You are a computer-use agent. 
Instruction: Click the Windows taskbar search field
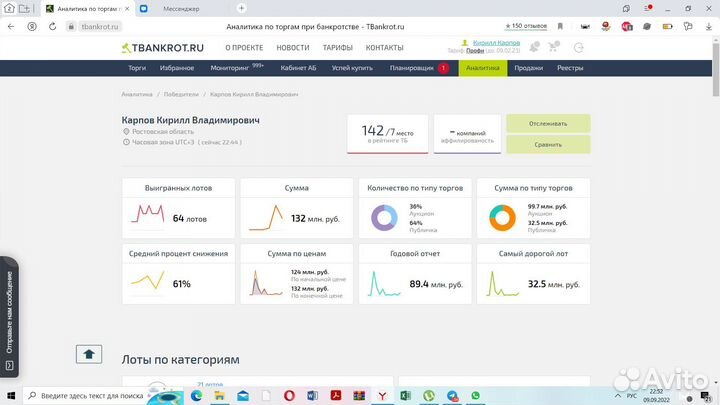(x=90, y=396)
